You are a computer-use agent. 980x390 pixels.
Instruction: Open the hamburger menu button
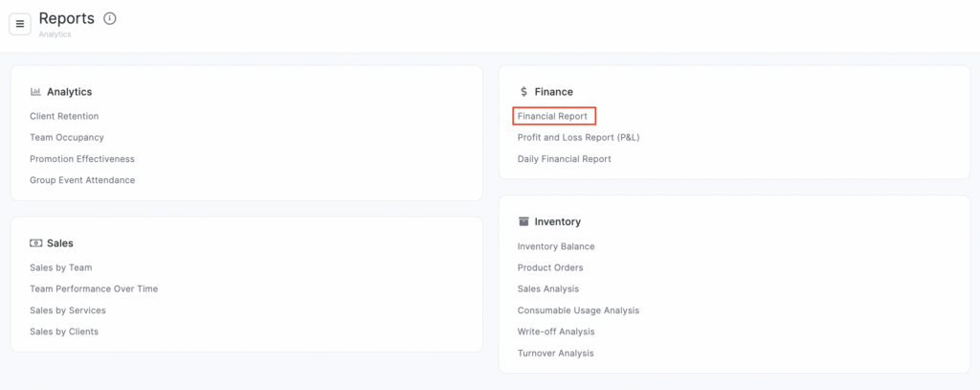click(x=20, y=24)
